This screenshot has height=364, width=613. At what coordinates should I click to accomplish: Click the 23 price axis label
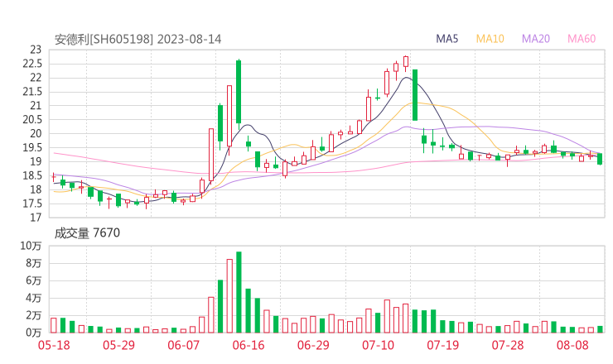(36, 50)
